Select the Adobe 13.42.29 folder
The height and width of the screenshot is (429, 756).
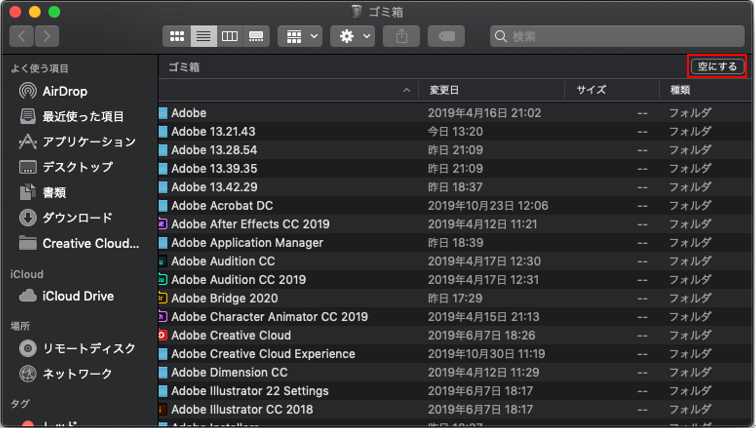click(455, 187)
